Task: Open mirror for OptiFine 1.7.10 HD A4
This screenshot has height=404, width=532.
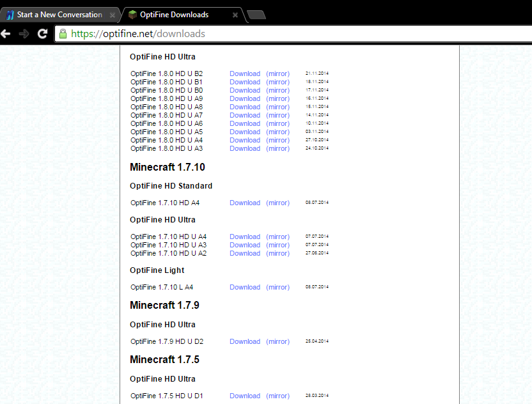Action: click(x=278, y=203)
